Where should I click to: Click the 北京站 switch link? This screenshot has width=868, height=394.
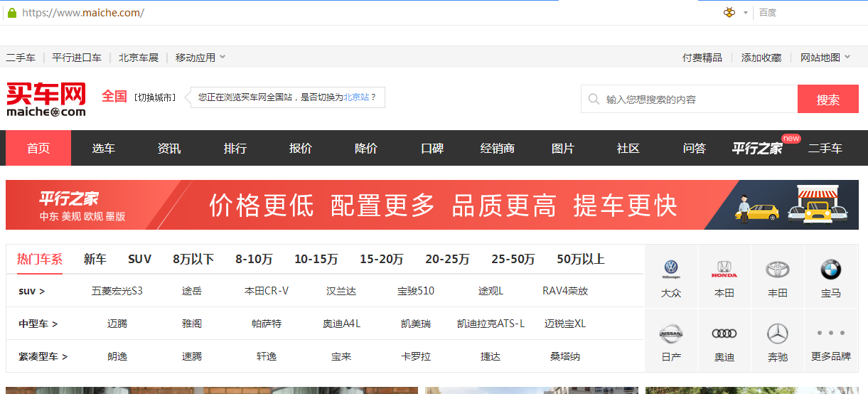(x=356, y=97)
